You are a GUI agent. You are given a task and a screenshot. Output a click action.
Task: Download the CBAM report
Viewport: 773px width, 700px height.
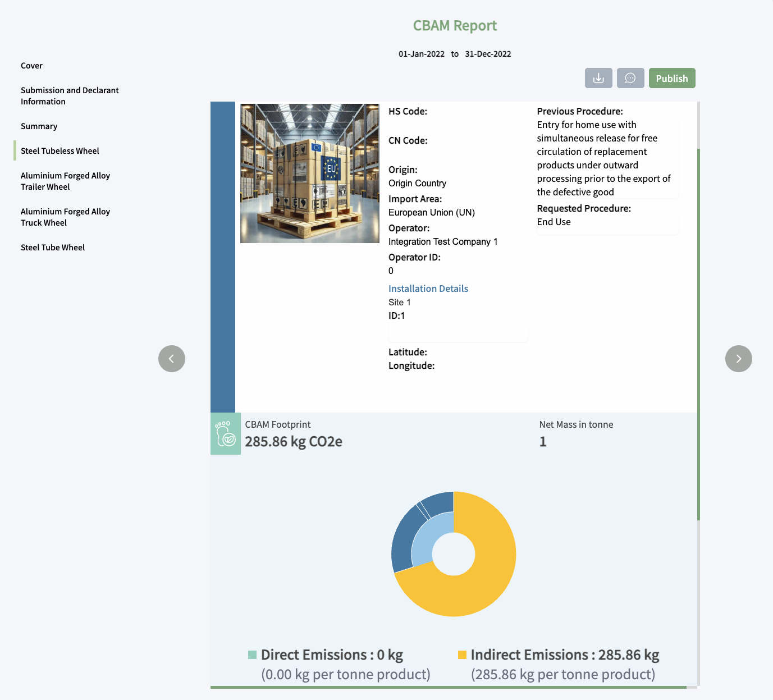pos(598,78)
